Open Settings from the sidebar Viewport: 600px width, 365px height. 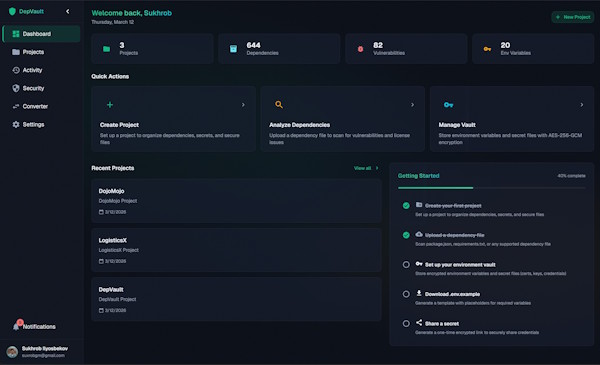(41, 125)
